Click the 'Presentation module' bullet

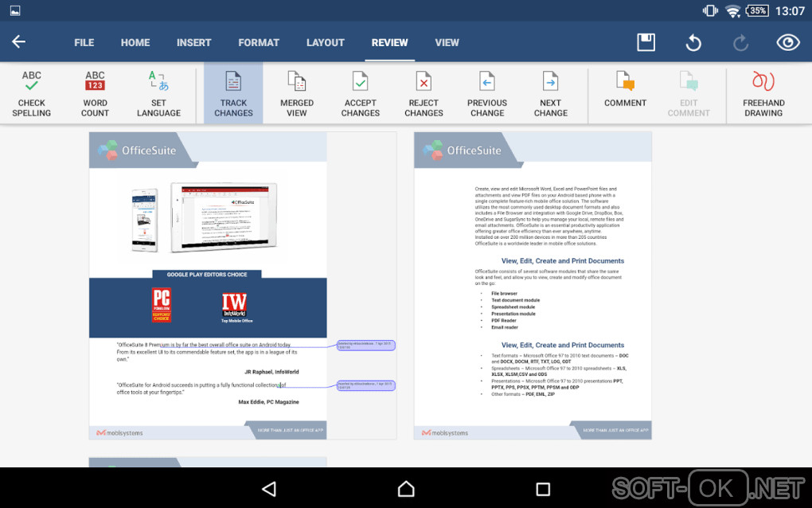(513, 314)
